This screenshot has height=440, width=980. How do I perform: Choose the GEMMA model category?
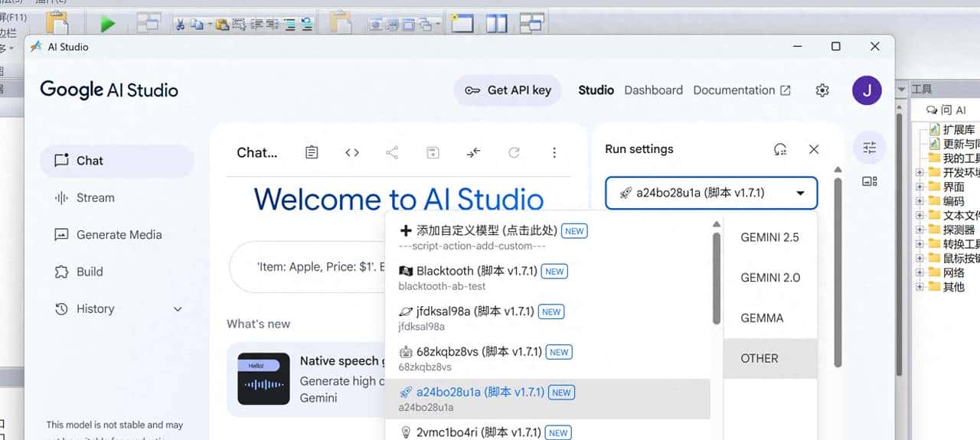pyautogui.click(x=769, y=318)
